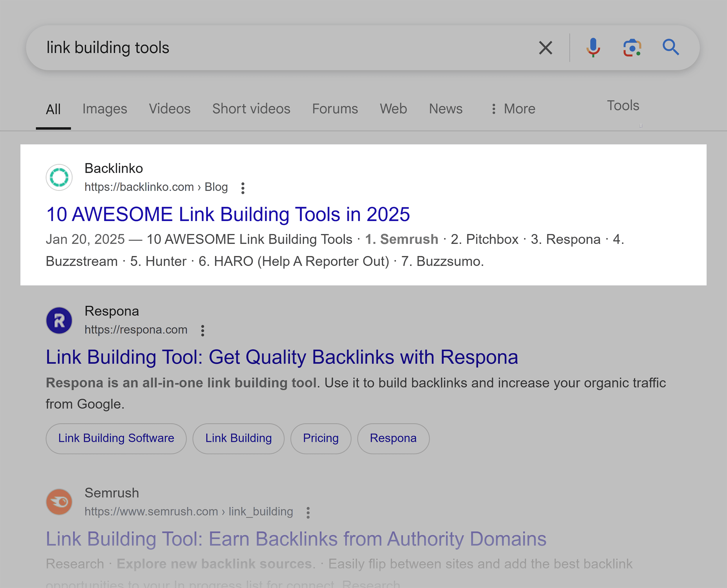This screenshot has width=727, height=588.
Task: Switch to the All results tab
Action: point(54,109)
